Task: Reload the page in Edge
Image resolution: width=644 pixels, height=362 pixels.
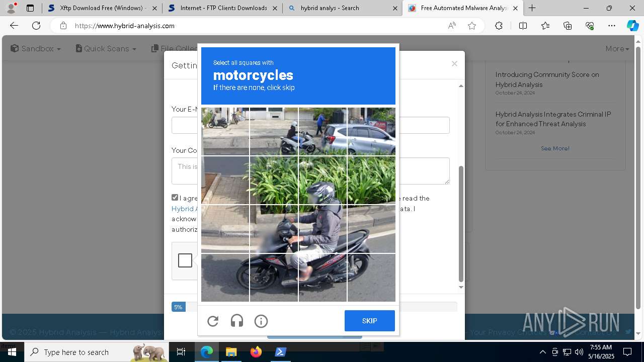Action: [36, 26]
